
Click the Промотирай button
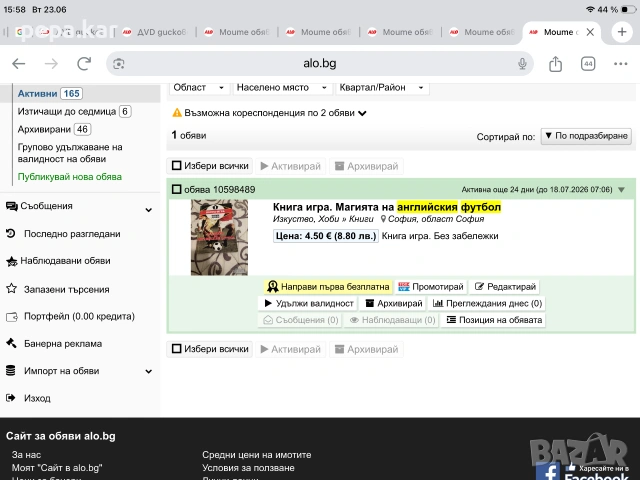[x=431, y=287]
